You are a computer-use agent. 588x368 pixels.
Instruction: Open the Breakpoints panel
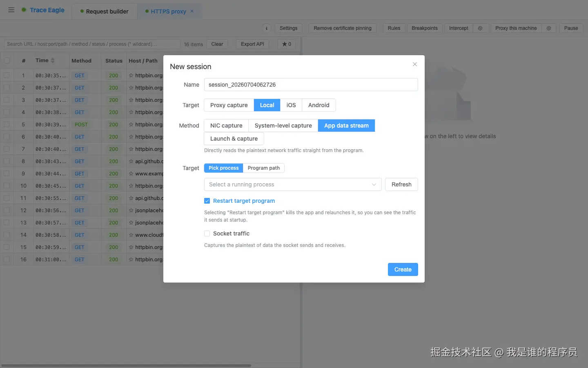(425, 28)
